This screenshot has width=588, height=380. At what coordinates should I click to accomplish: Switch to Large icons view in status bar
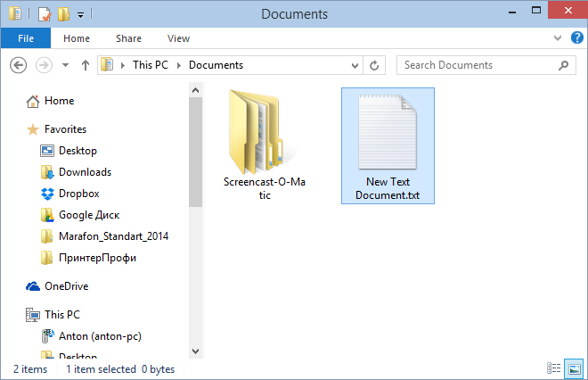(574, 368)
